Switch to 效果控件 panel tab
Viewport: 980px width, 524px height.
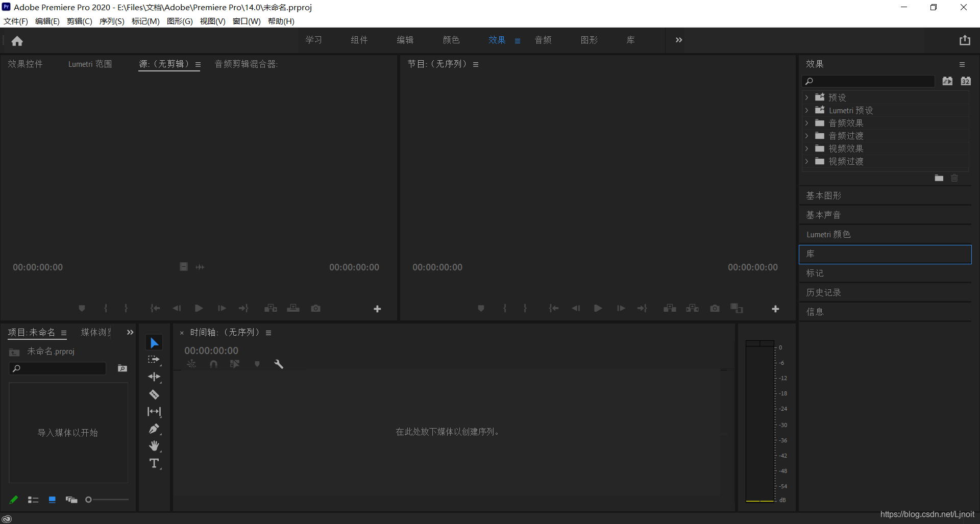pyautogui.click(x=25, y=64)
